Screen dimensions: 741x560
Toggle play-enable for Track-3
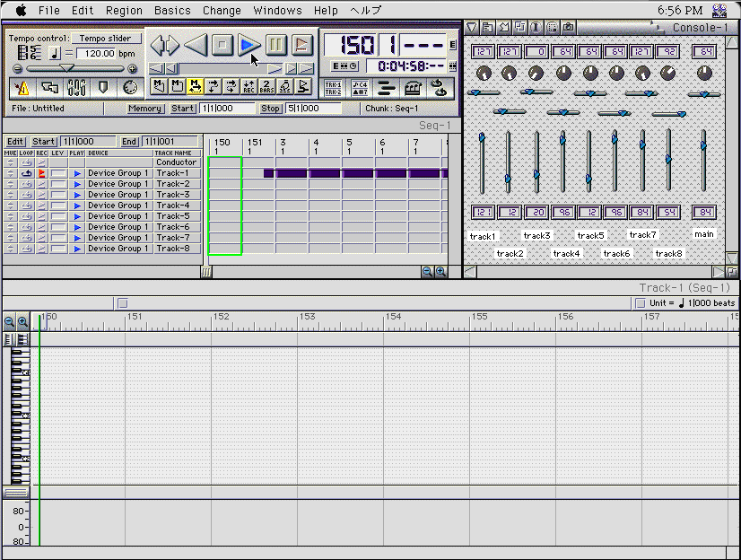76,195
